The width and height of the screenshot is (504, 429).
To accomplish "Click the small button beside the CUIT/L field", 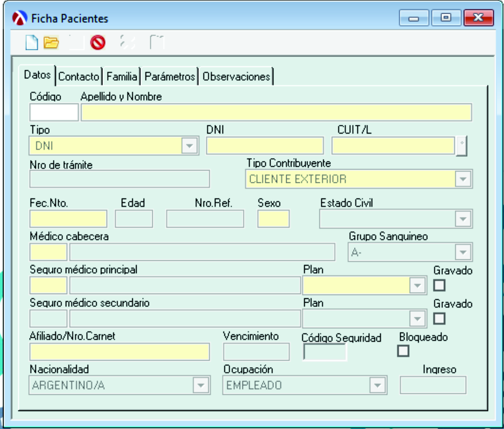I will [x=462, y=146].
